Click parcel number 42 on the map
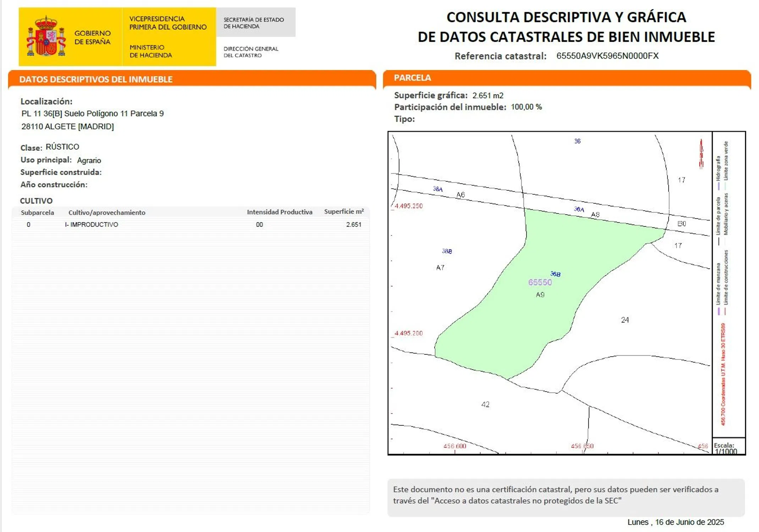The image size is (759, 532). pyautogui.click(x=485, y=404)
